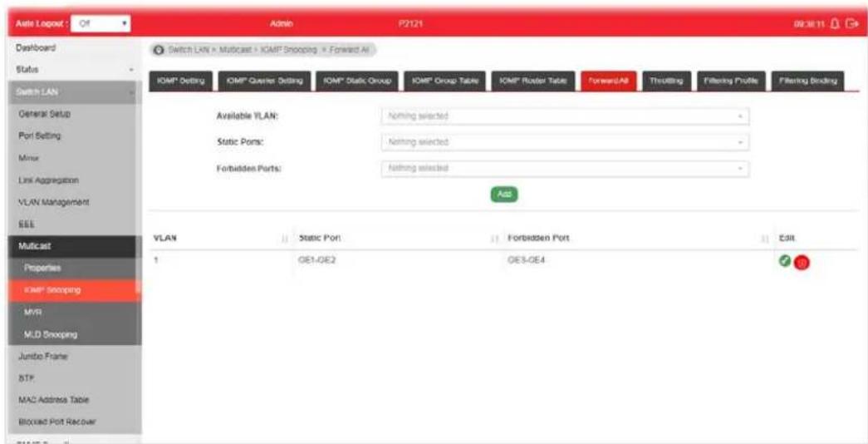This screenshot has height=444, width=868.
Task: Switch to IGMP Querier Setting tab
Action: [264, 81]
